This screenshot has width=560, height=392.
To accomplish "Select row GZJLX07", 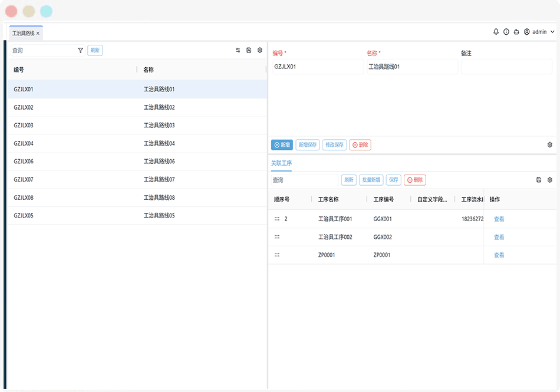I will coord(137,180).
